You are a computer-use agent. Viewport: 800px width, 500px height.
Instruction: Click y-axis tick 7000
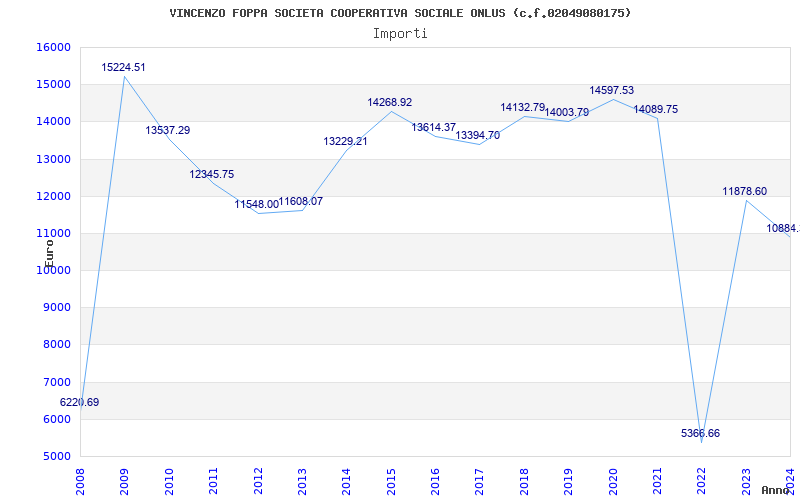(56, 382)
